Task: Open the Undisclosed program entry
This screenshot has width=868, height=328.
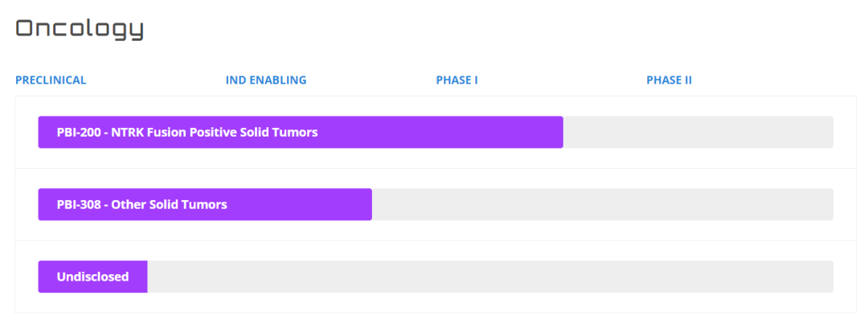Action: pos(92,277)
